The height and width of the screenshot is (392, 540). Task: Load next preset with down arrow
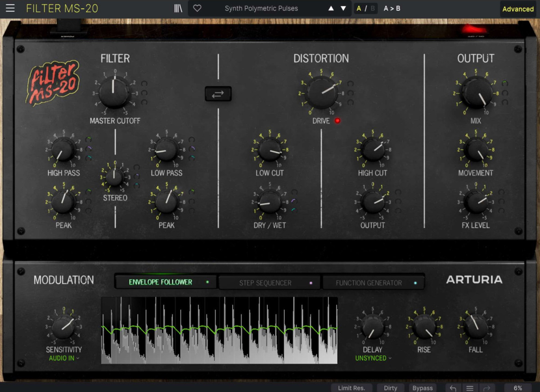(x=343, y=8)
